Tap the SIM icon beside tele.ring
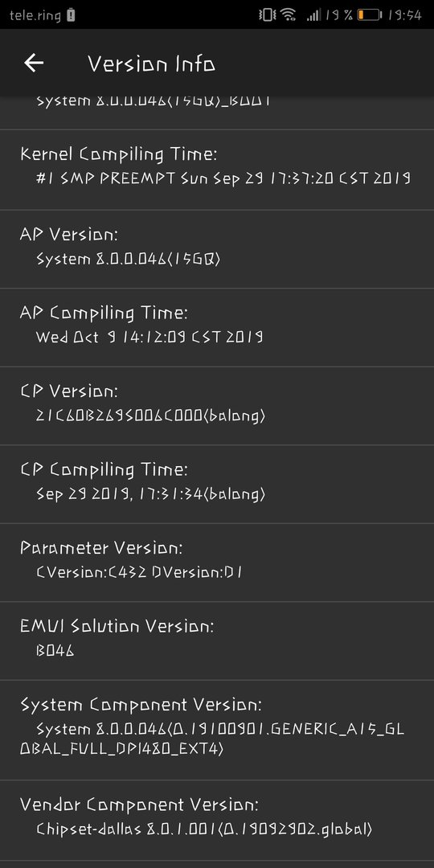 click(71, 15)
